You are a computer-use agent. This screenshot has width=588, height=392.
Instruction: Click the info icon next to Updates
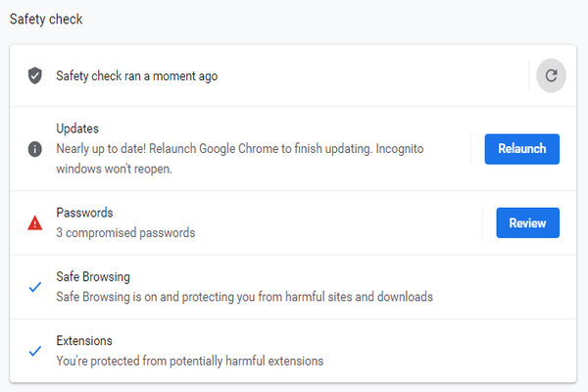35,149
